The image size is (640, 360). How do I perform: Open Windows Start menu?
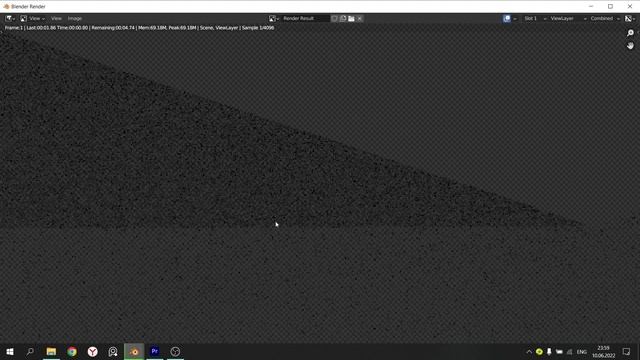(10, 351)
